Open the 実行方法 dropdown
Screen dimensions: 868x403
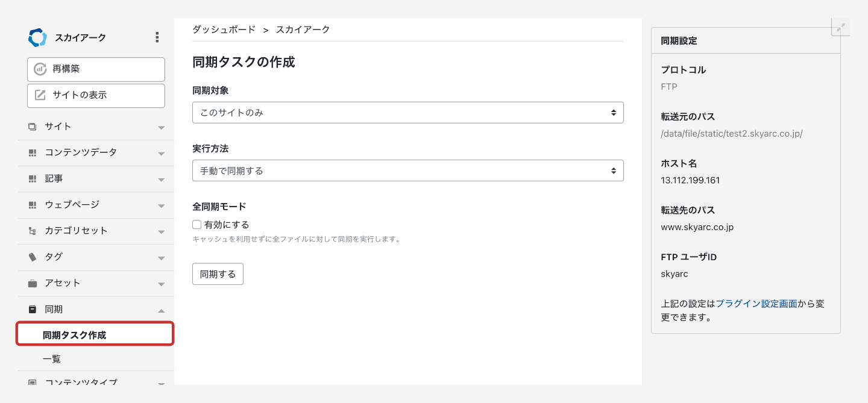[407, 170]
